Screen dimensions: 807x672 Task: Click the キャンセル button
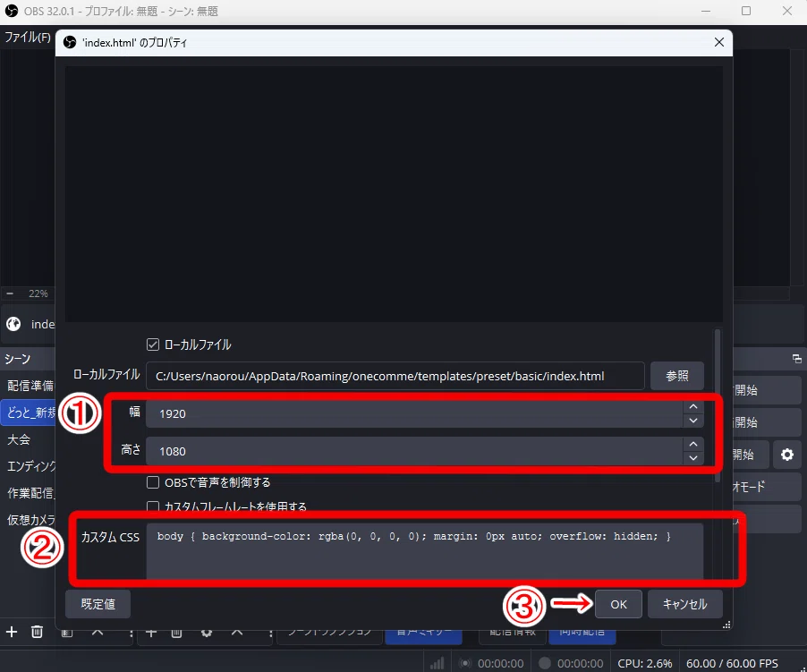685,604
